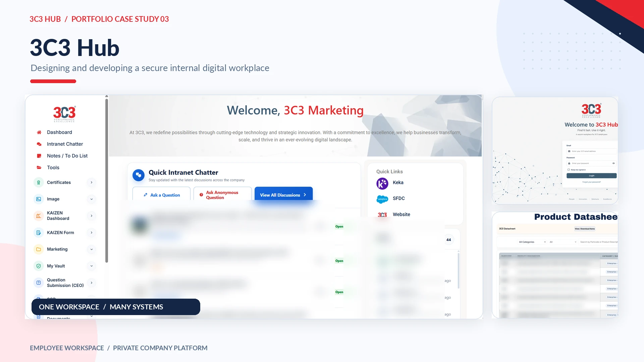Click the Login button
This screenshot has width=644, height=362.
click(591, 176)
